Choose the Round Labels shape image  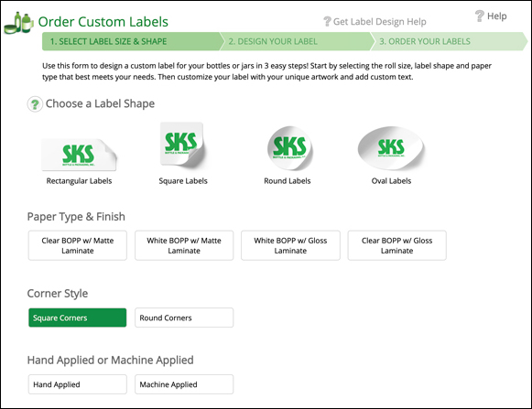(289, 148)
